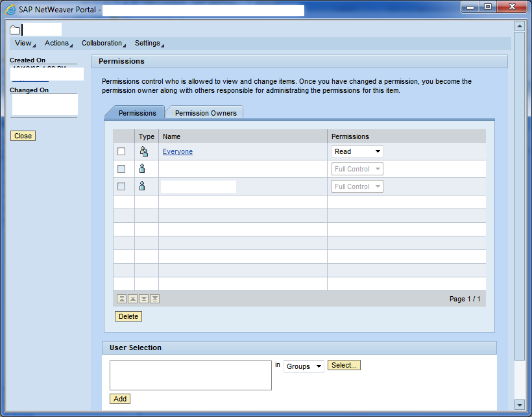The image size is (532, 417).
Task: Click the Changed On label
Action: [x=29, y=90]
